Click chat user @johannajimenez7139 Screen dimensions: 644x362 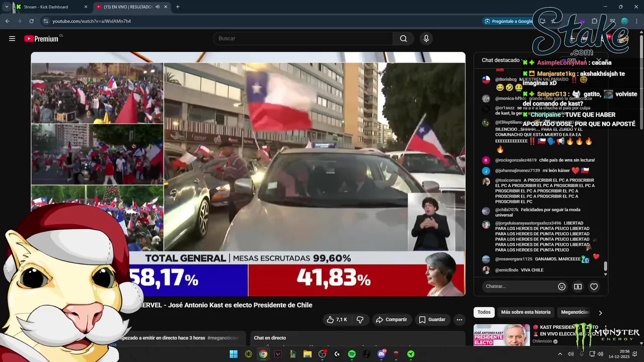click(x=517, y=171)
